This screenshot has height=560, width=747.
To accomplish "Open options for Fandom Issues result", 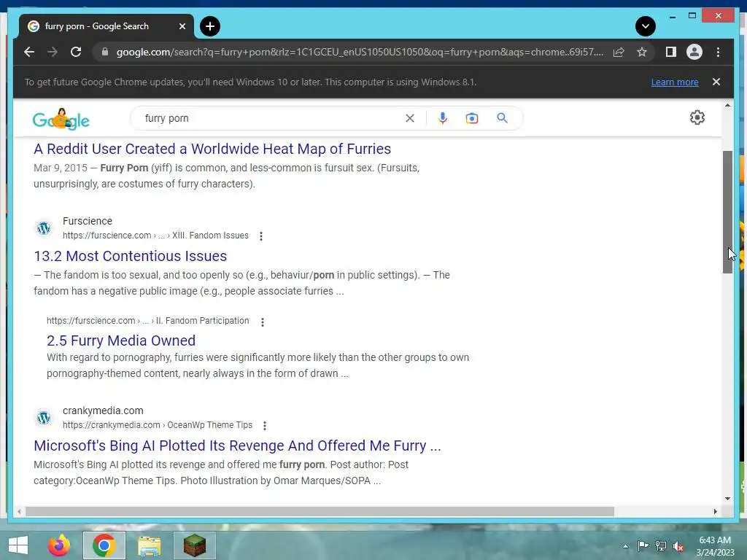I will (261, 236).
